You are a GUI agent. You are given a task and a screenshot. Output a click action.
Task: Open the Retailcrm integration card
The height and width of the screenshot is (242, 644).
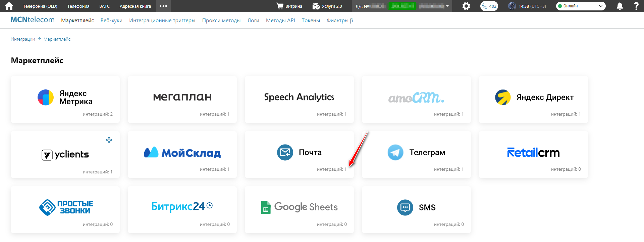click(x=533, y=155)
